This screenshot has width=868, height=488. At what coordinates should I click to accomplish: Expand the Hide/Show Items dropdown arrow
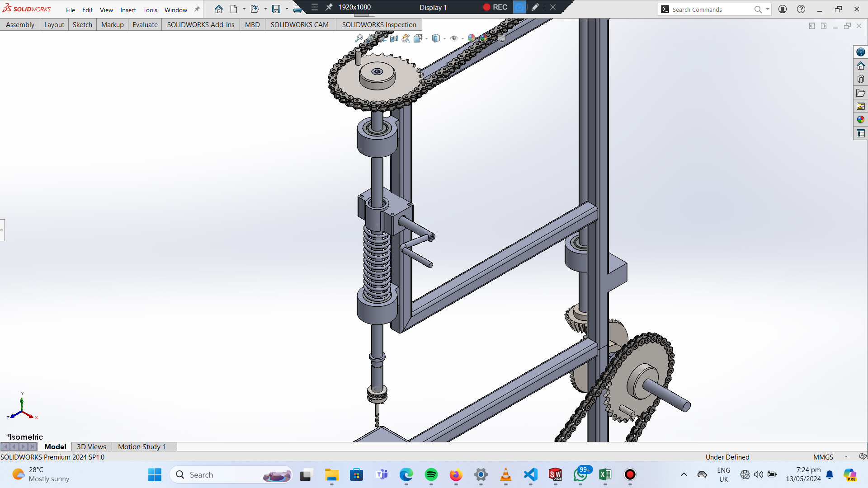(462, 39)
